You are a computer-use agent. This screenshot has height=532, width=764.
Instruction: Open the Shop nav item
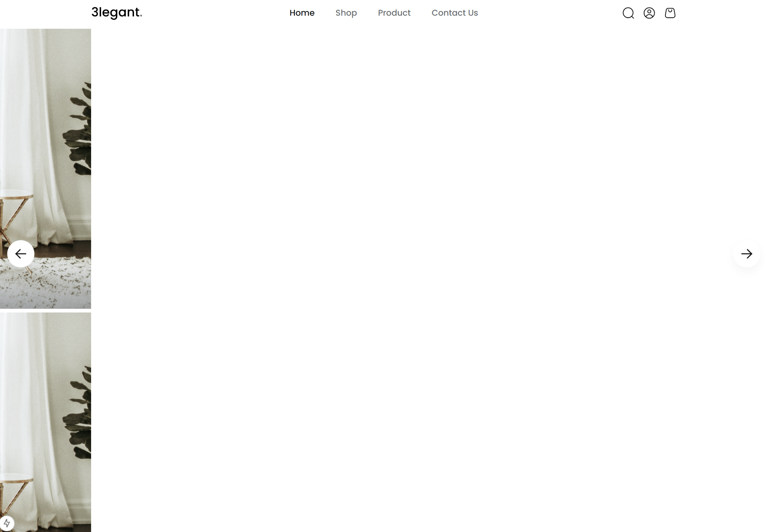point(346,13)
